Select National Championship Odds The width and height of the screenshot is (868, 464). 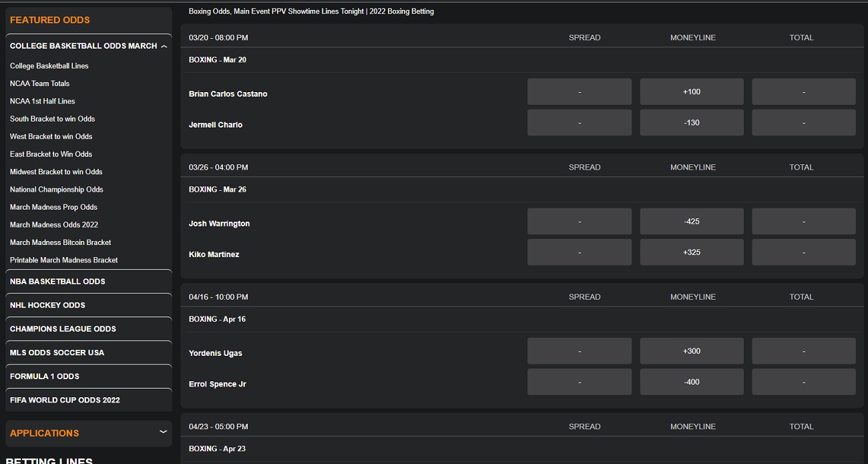click(x=56, y=189)
